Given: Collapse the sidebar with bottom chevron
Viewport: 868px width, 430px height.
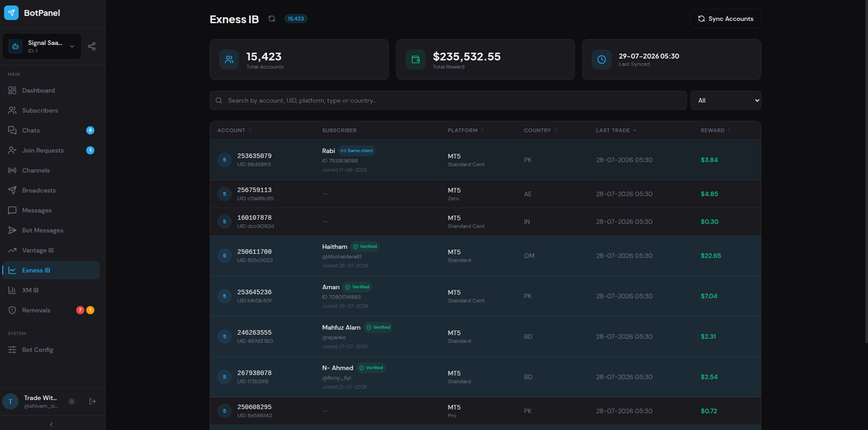Looking at the screenshot, I should tap(51, 425).
